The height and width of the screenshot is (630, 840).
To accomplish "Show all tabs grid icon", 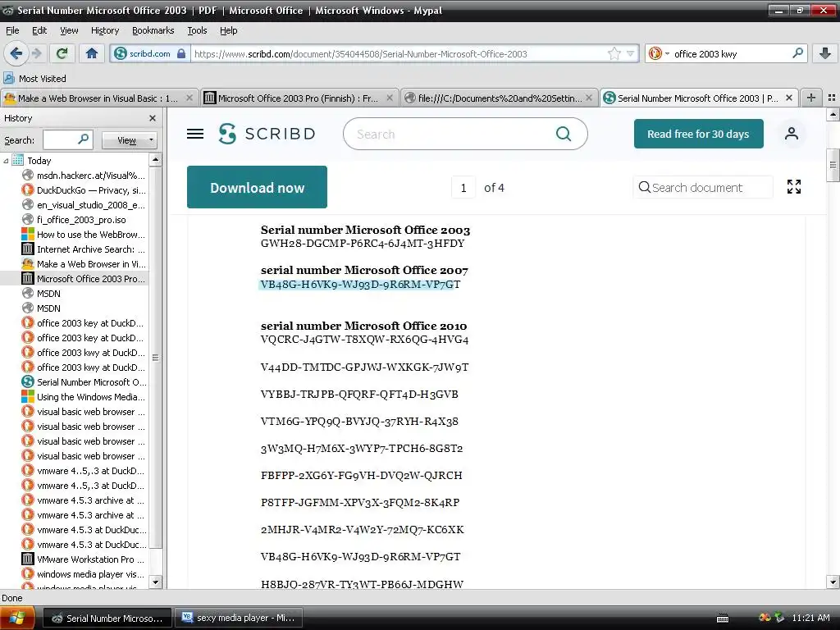I will pyautogui.click(x=832, y=98).
